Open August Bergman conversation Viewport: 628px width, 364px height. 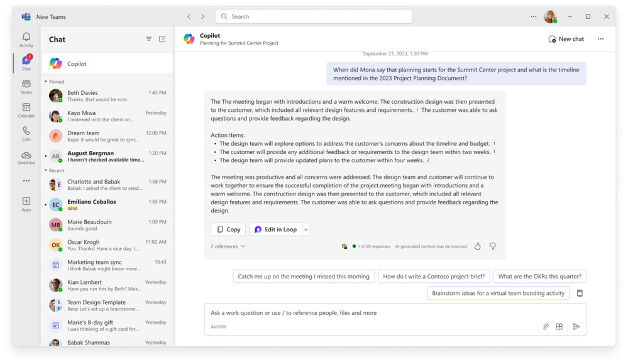[x=107, y=156]
